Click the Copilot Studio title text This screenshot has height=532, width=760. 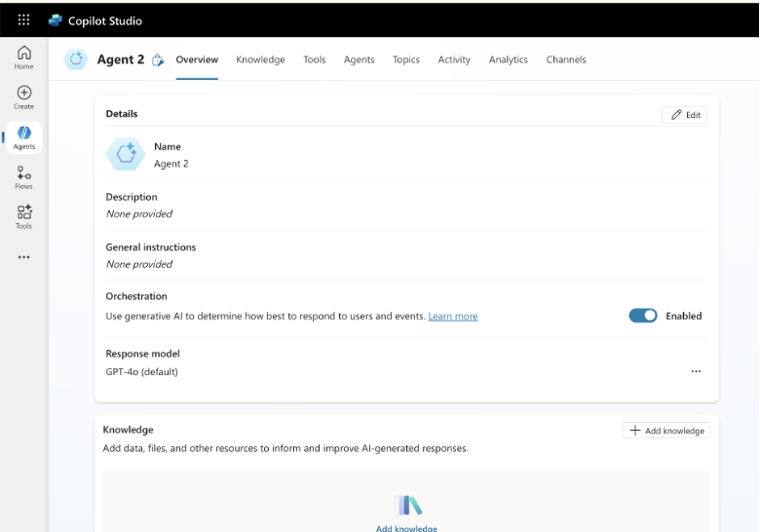click(105, 20)
